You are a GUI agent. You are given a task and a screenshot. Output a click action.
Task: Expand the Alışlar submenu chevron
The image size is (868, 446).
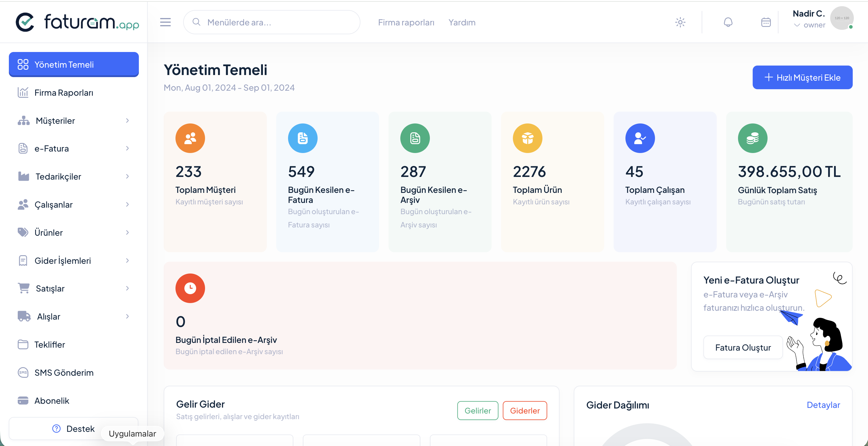(x=127, y=316)
